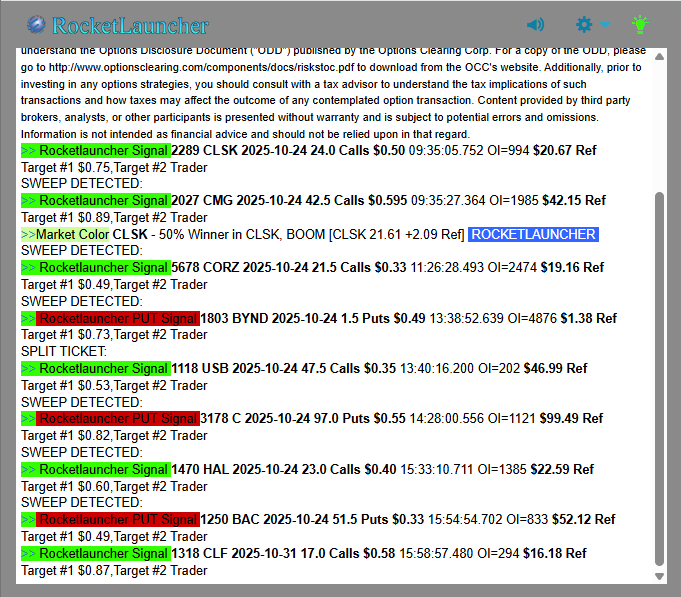Image resolution: width=681 pixels, height=597 pixels.
Task: Click the scrollbar up arrow
Action: pos(658,56)
